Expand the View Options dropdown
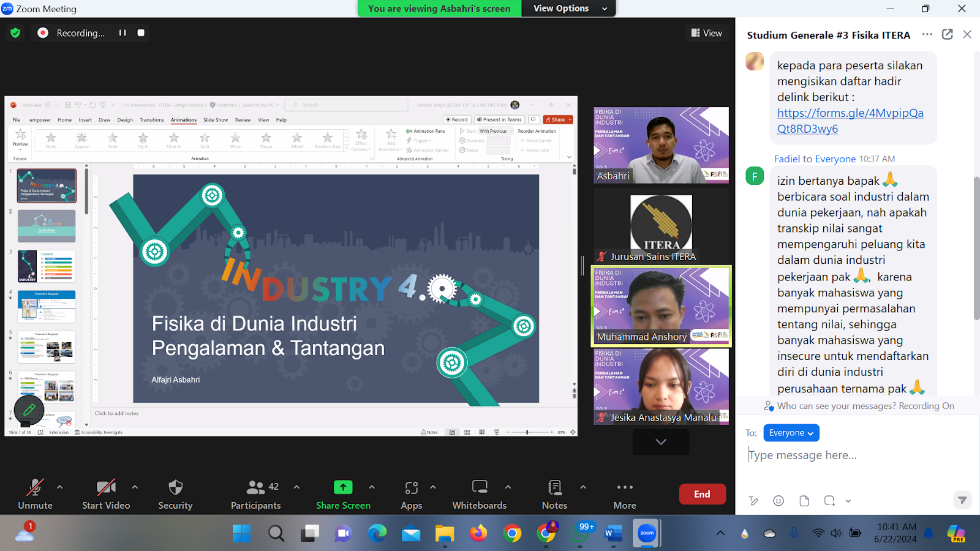This screenshot has width=980, height=551. (x=568, y=9)
